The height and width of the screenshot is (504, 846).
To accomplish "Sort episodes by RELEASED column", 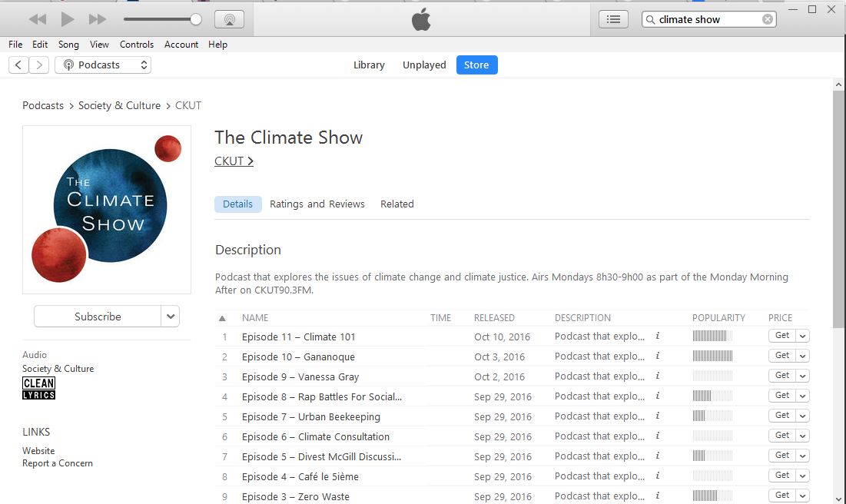I will 494,318.
